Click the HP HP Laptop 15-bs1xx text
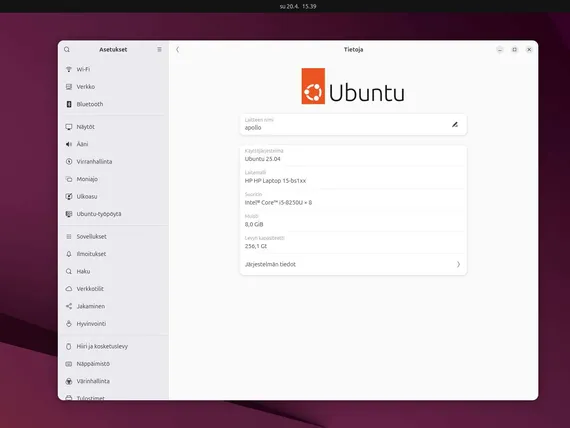The width and height of the screenshot is (570, 428). coord(275,181)
